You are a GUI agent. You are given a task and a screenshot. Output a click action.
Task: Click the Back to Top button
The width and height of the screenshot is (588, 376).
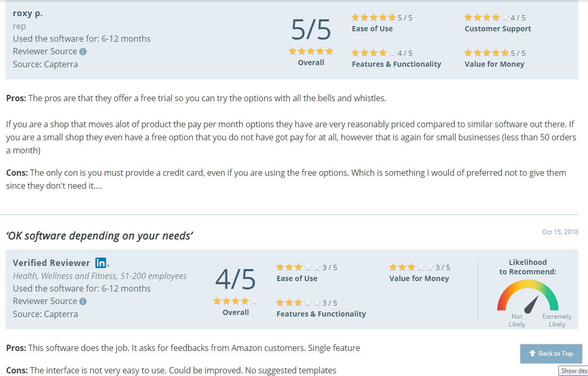[x=551, y=354]
